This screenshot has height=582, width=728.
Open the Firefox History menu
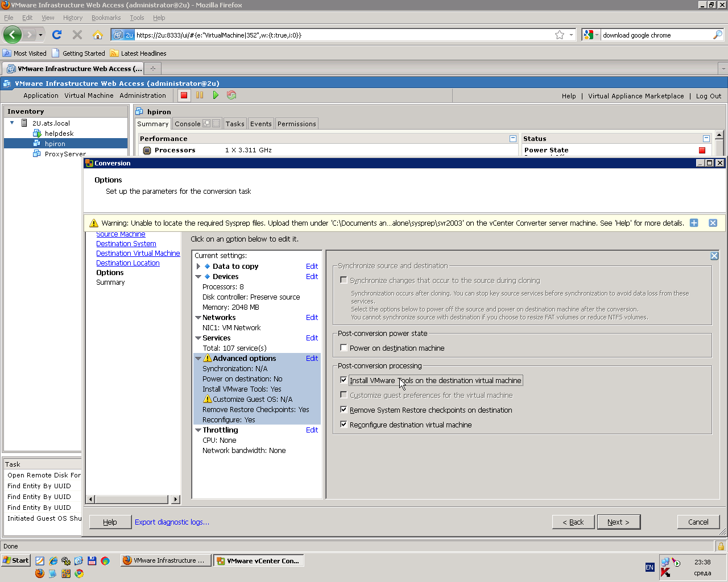[73, 18]
